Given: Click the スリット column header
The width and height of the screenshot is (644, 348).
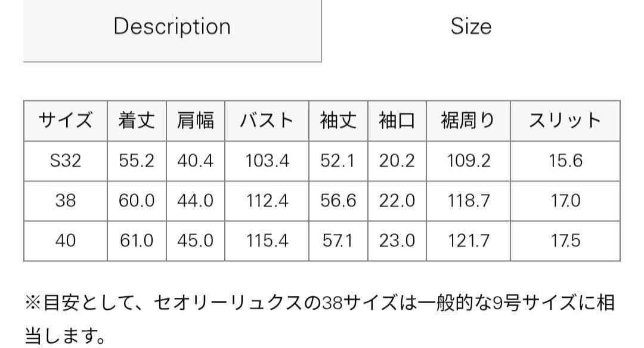Looking at the screenshot, I should tap(564, 120).
